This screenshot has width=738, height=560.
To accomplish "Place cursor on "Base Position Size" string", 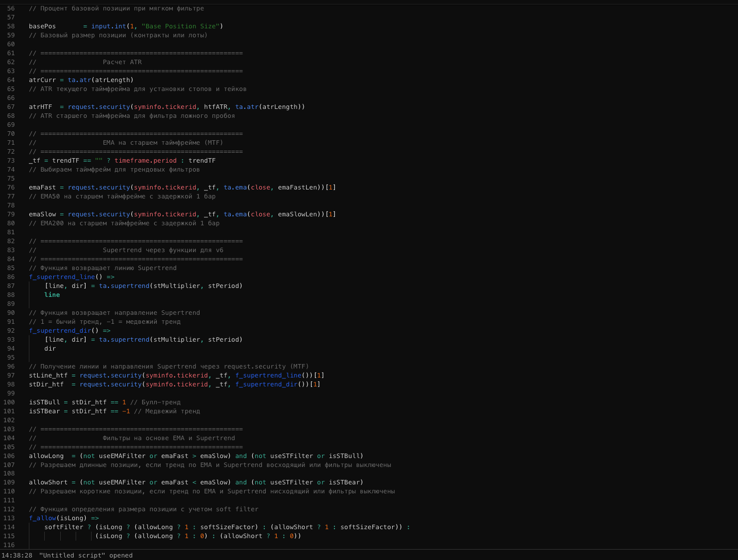I will [x=181, y=26].
